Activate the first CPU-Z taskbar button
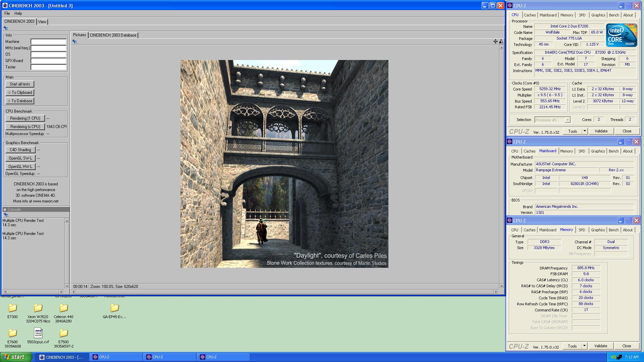Viewport: 644px width, 362px height. point(116,357)
